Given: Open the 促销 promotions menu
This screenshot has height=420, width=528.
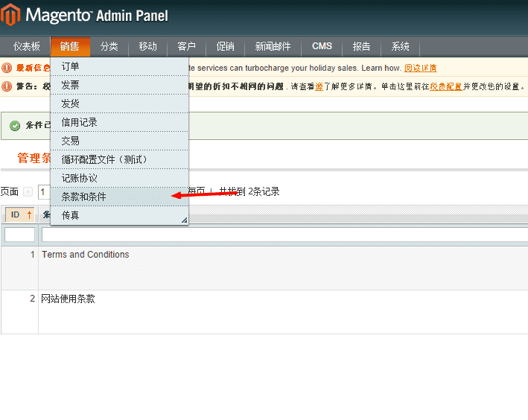Looking at the screenshot, I should coord(226,46).
